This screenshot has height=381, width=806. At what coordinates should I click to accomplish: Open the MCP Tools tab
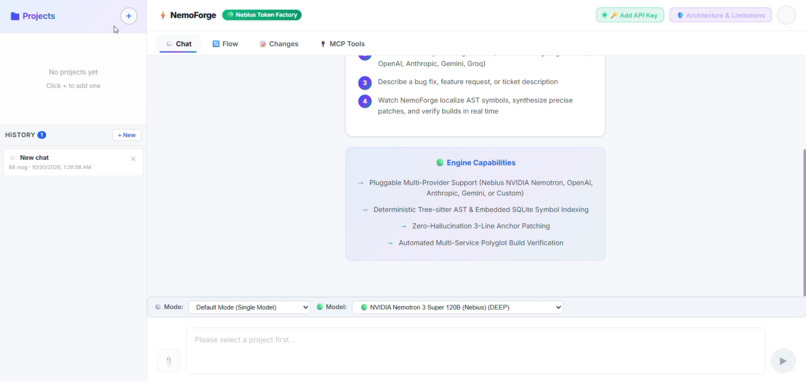[342, 44]
